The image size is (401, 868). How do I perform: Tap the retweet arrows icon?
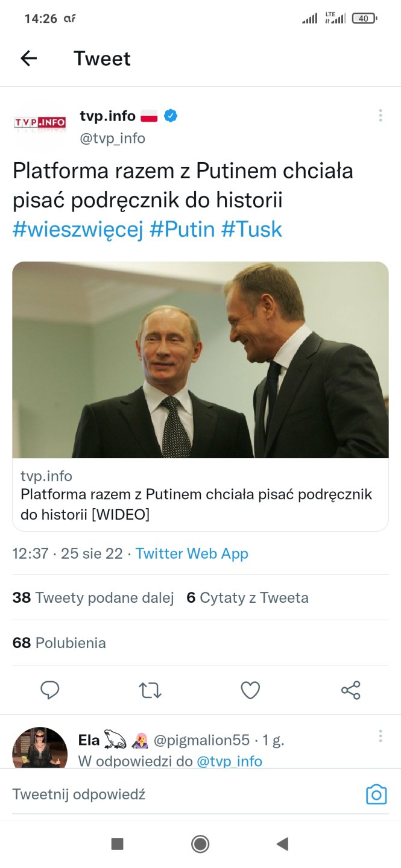click(150, 690)
